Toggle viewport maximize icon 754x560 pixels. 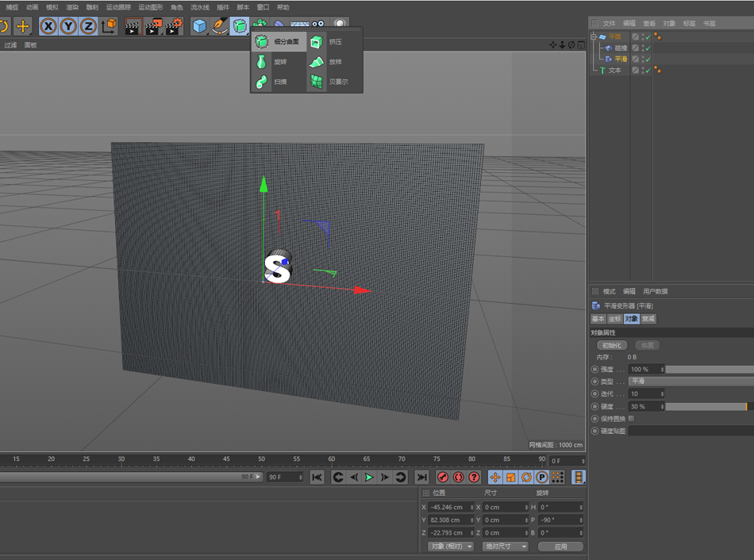pos(581,44)
